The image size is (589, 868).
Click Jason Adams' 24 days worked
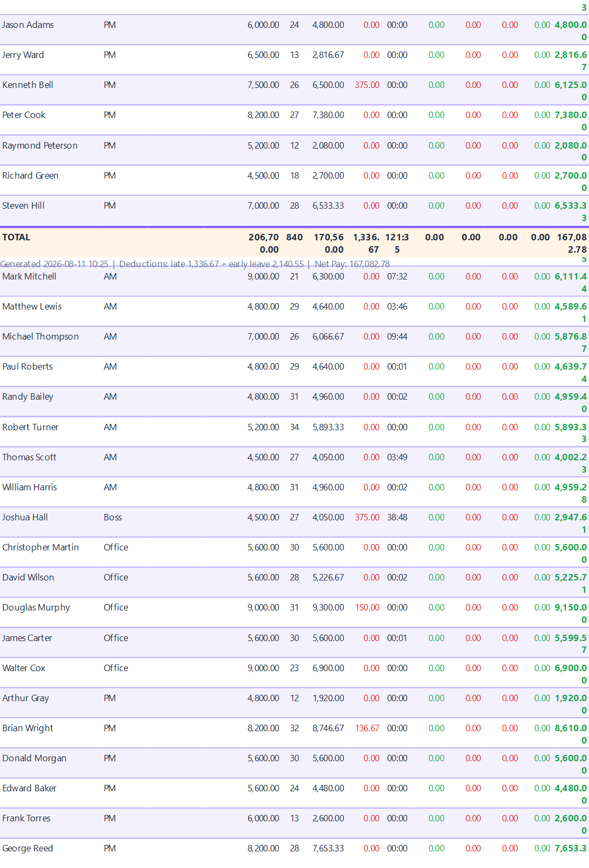[294, 25]
